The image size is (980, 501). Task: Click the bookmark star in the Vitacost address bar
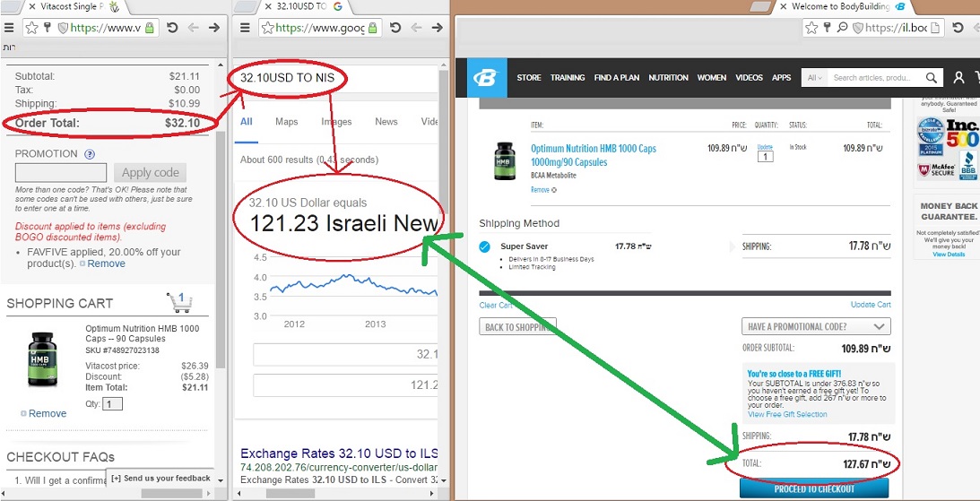click(31, 28)
